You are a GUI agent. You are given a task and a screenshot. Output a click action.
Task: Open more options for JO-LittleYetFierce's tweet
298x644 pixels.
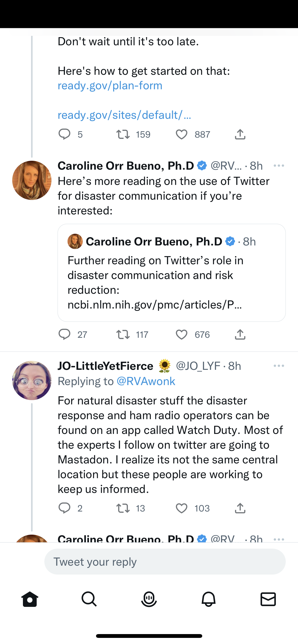click(x=279, y=366)
